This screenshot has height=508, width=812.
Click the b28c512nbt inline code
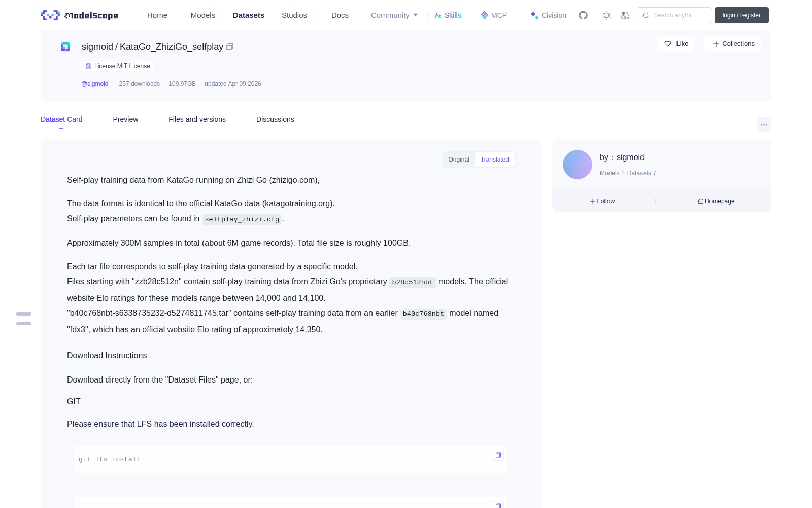[413, 282]
